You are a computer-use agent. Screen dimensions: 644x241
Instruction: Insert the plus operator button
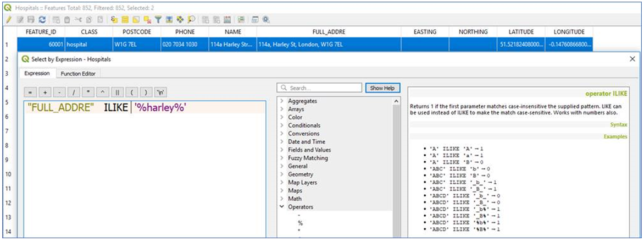click(45, 92)
